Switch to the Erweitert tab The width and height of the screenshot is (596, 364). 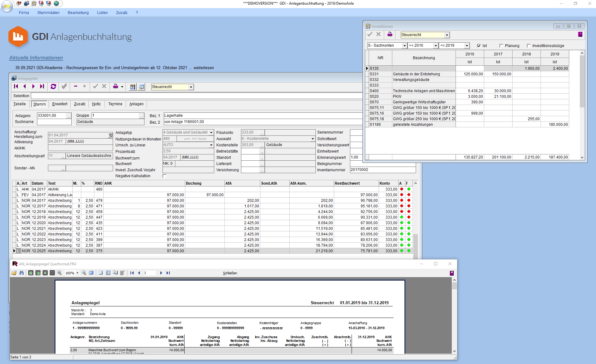59,104
